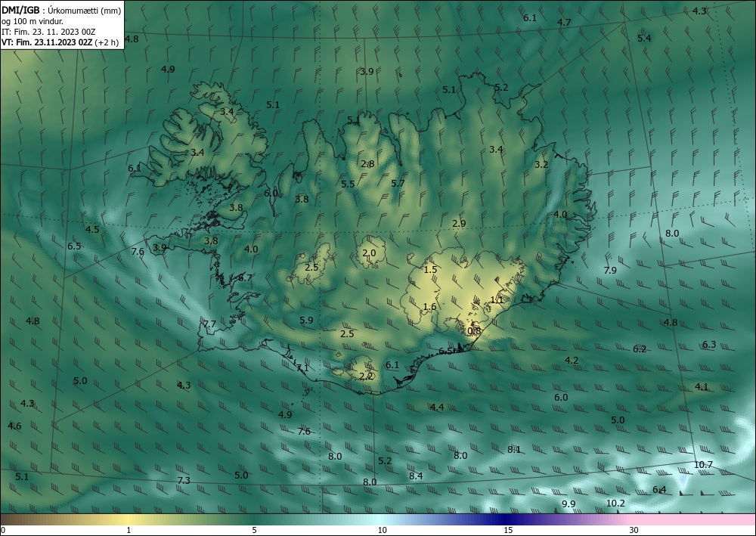The height and width of the screenshot is (536, 756).
Task: Click the map value 1.6
Action: (429, 307)
